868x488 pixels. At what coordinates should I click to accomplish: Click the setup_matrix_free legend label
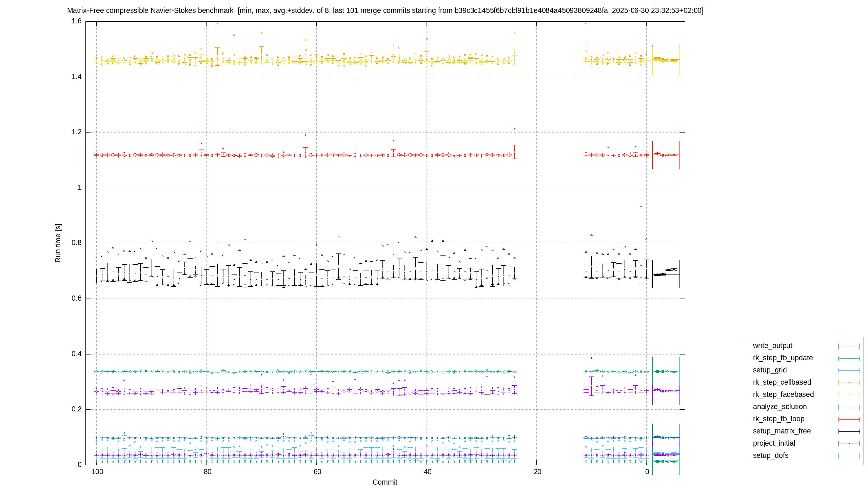tap(782, 431)
